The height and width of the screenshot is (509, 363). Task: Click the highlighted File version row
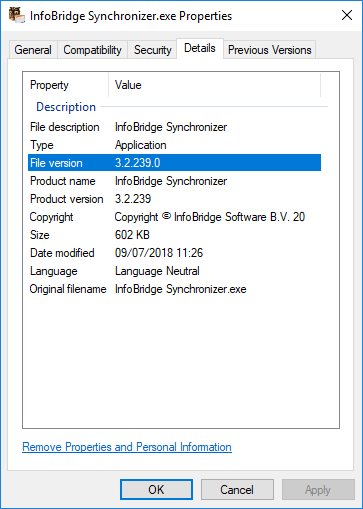pos(174,163)
